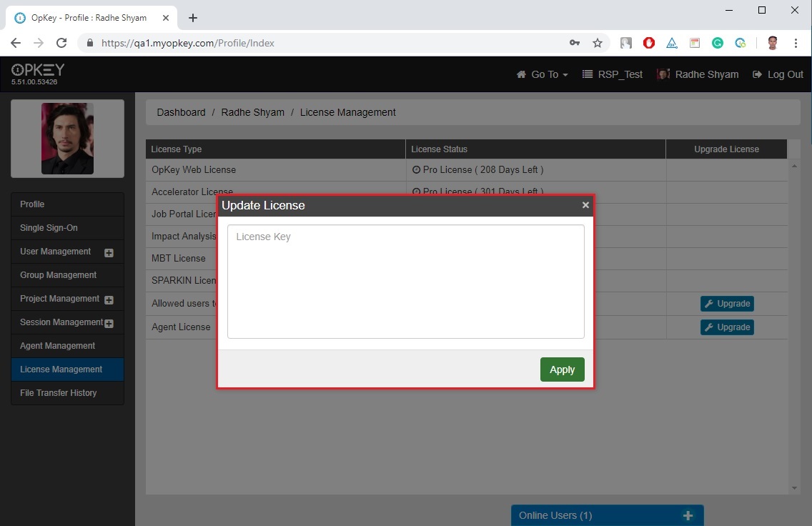Click the Agent License row label
Image resolution: width=812 pixels, height=526 pixels.
point(182,327)
